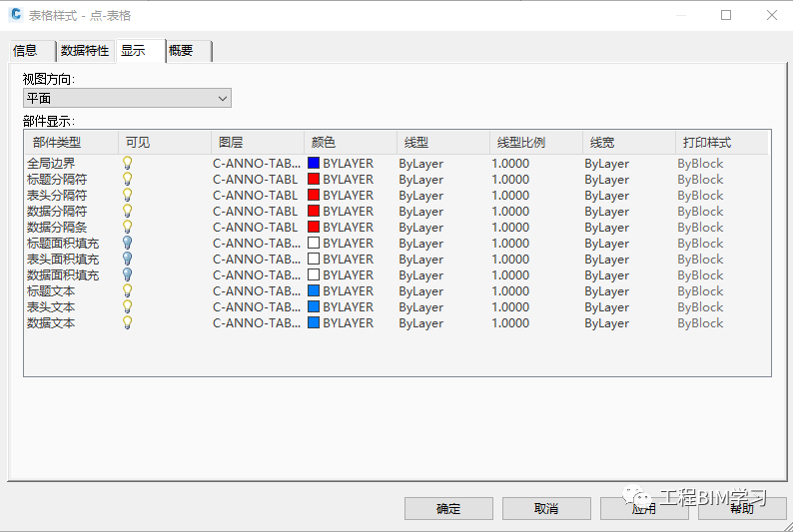Click BYLAYER color text of 表头面积填充 row
Viewport: 793px width, 532px height.
click(349, 260)
